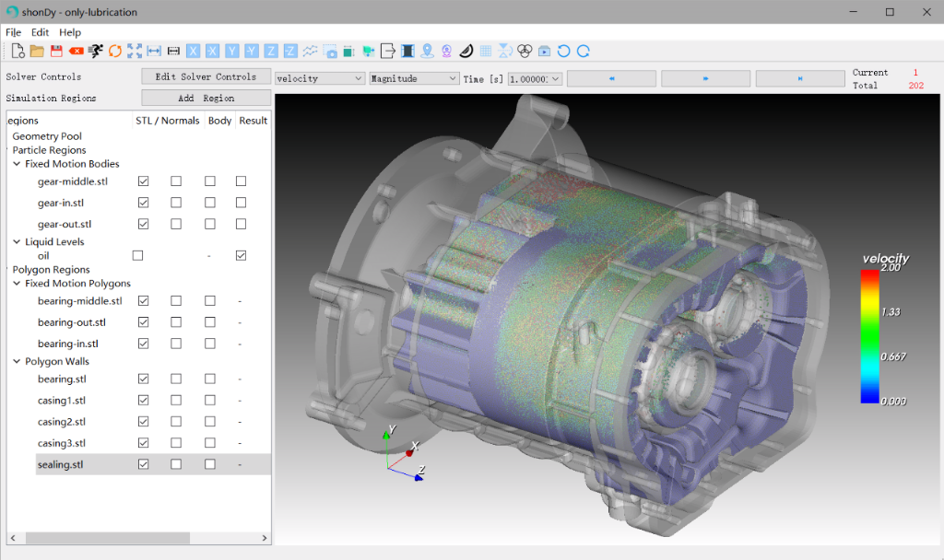The image size is (944, 560).
Task: Collapse the Fixed Motion Bodies tree node
Action: pos(18,164)
